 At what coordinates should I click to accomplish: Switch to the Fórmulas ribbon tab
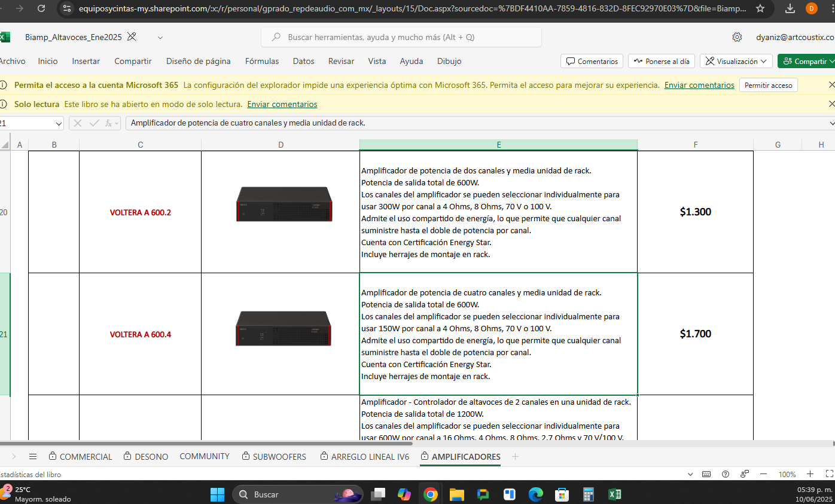click(x=262, y=61)
